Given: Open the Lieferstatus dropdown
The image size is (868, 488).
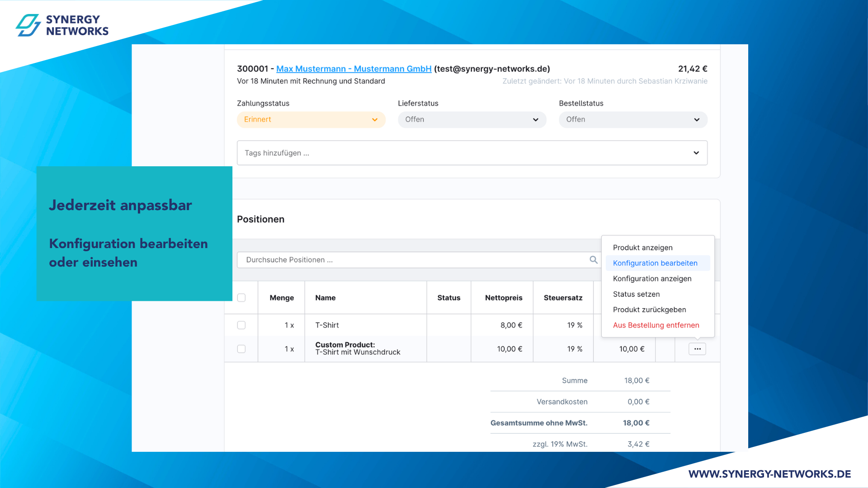Looking at the screenshot, I should (472, 120).
